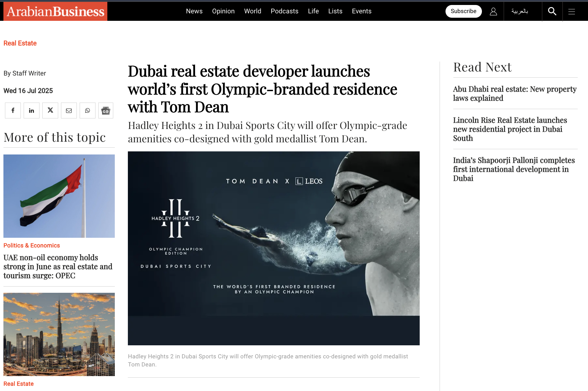Open UAE non-oil economy OPEC article

(58, 266)
